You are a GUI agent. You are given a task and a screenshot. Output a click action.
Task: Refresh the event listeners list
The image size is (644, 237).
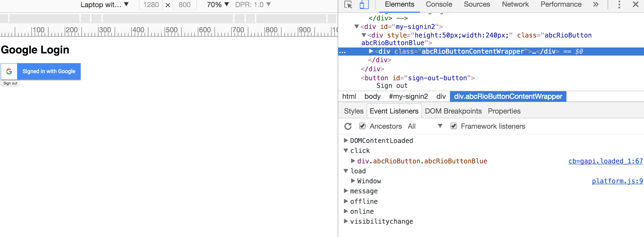(348, 126)
